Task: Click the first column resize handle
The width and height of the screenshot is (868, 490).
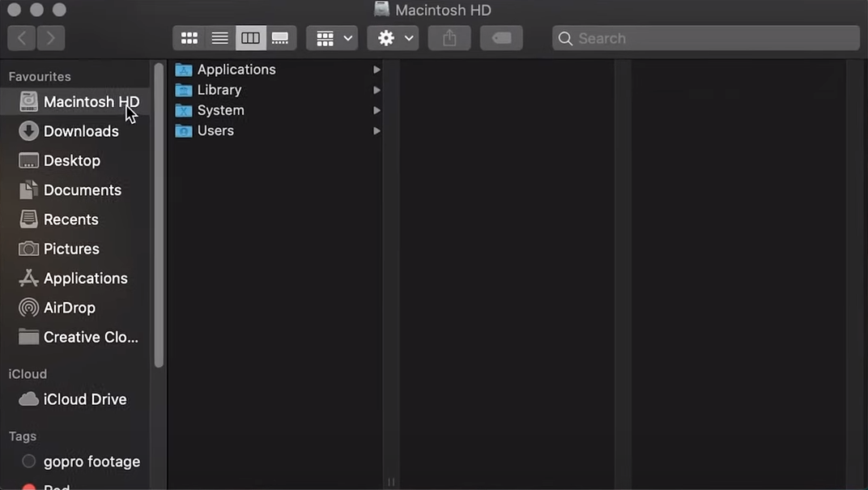Action: (x=391, y=482)
